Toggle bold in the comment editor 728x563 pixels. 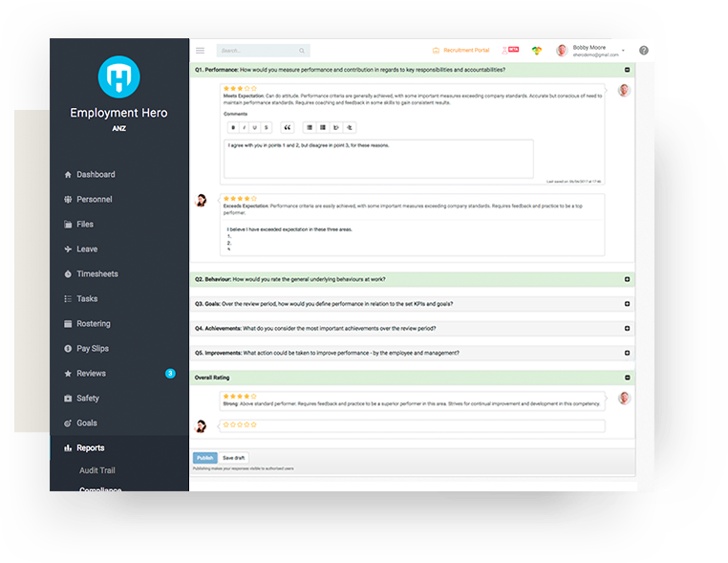pos(233,128)
